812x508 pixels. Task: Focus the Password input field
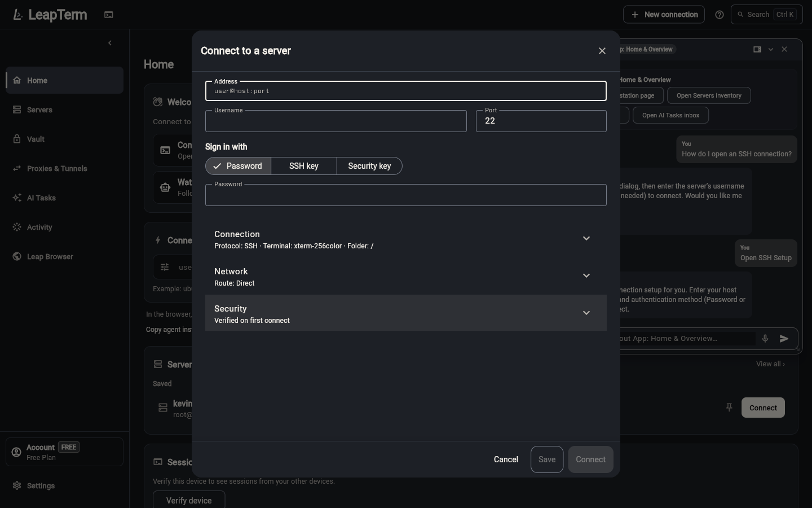(406, 195)
